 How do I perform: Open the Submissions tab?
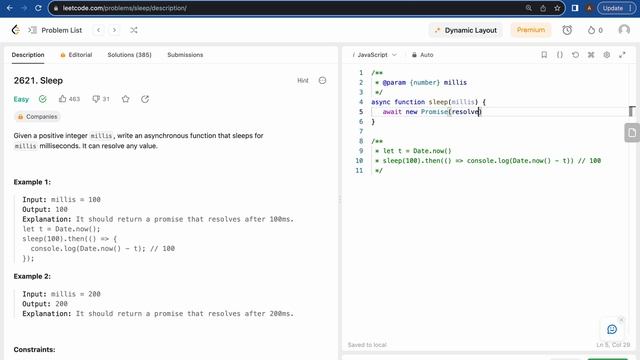[x=185, y=55]
